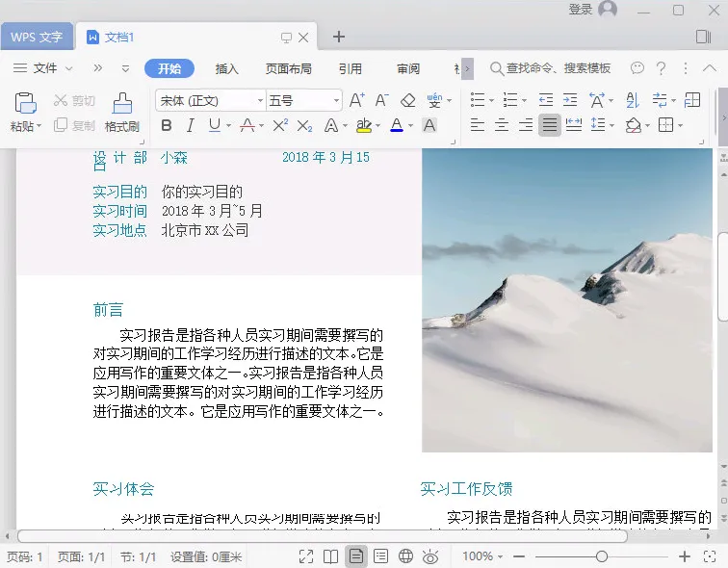Screen dimensions: 728x568
Task: Increase paragraph indent
Action: (x=570, y=100)
